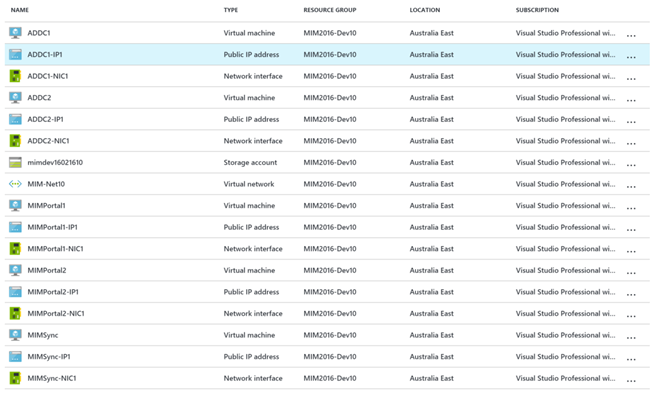Open the ellipsis menu for ADDC2-IP1
The image size is (657, 396).
click(x=631, y=122)
